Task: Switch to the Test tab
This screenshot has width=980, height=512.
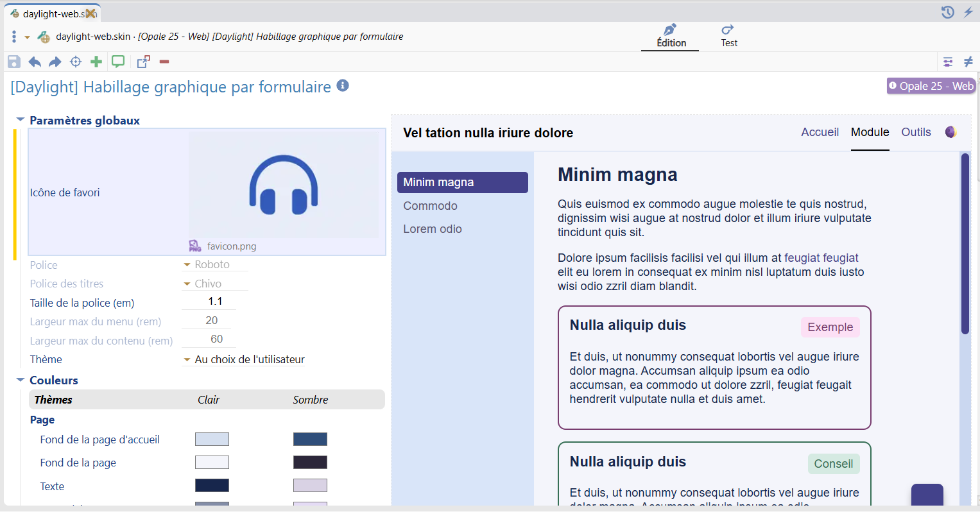Action: click(x=728, y=37)
